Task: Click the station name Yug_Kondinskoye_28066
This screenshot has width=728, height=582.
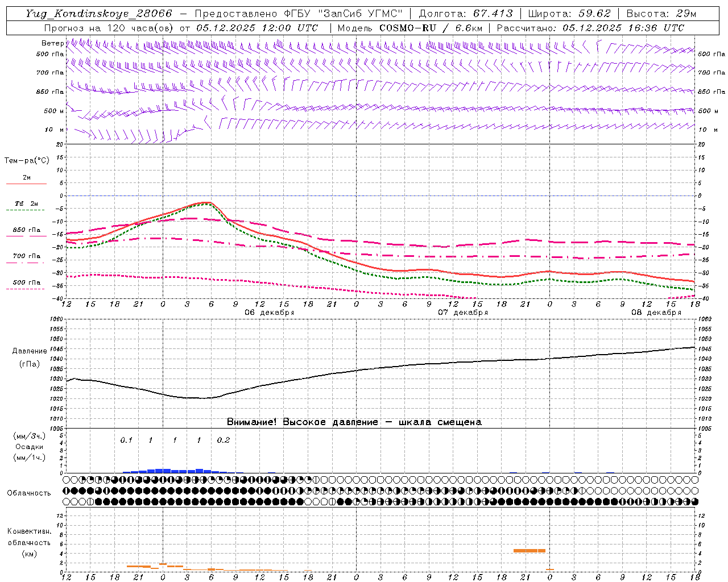Action: [99, 14]
